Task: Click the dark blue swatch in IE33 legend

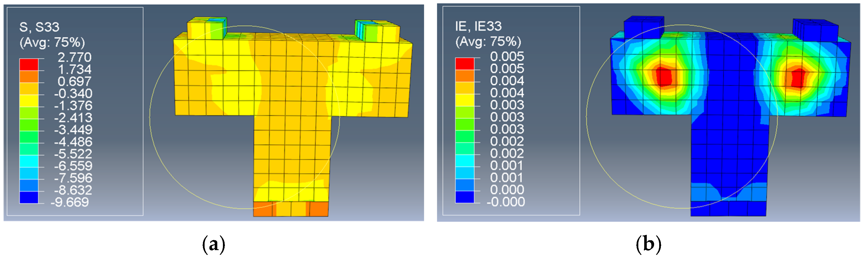Action: point(464,197)
